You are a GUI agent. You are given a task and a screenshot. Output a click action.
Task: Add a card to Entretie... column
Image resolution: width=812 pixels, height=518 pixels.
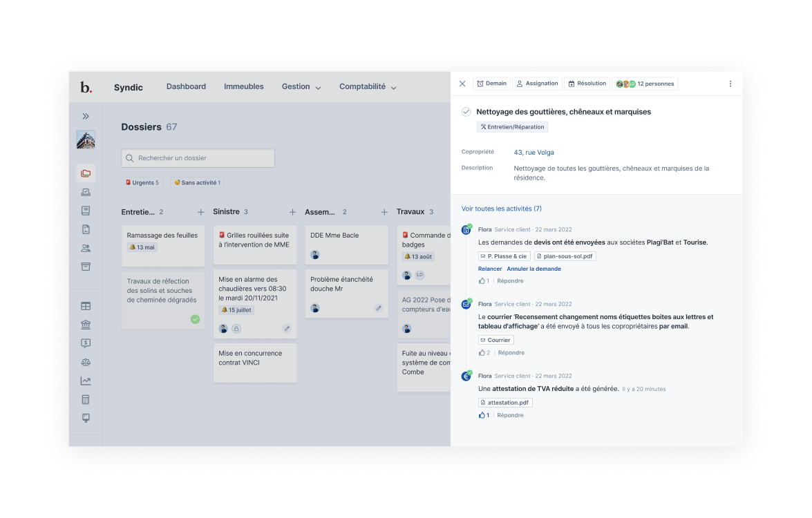coord(200,212)
